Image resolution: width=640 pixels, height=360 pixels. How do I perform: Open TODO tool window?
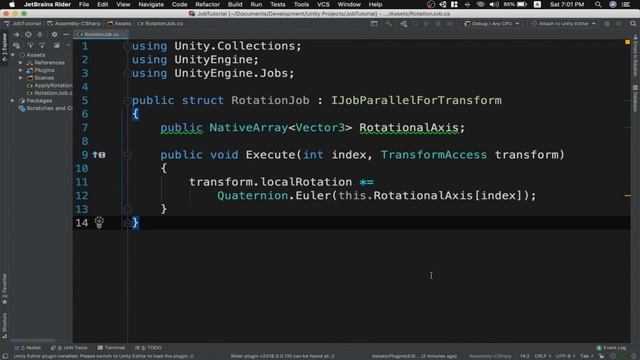148,348
